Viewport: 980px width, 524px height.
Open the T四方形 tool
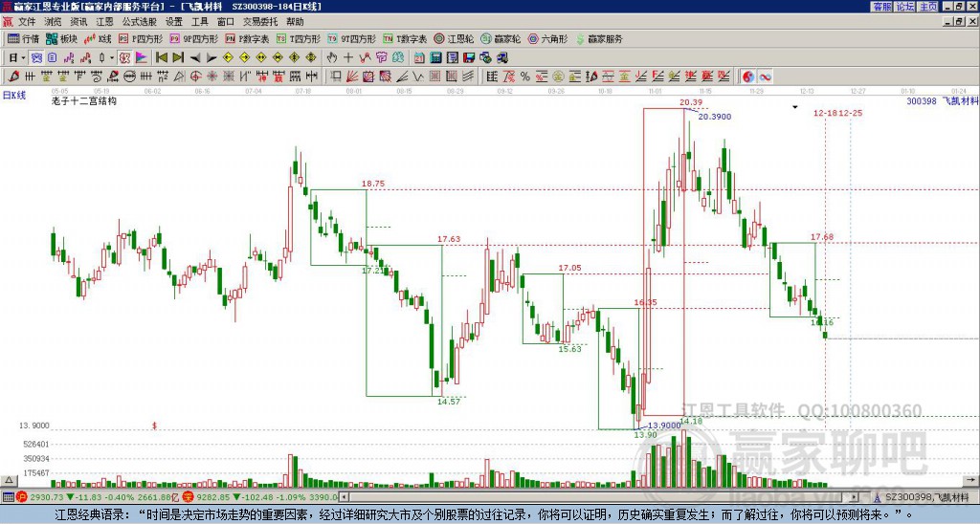pos(299,38)
